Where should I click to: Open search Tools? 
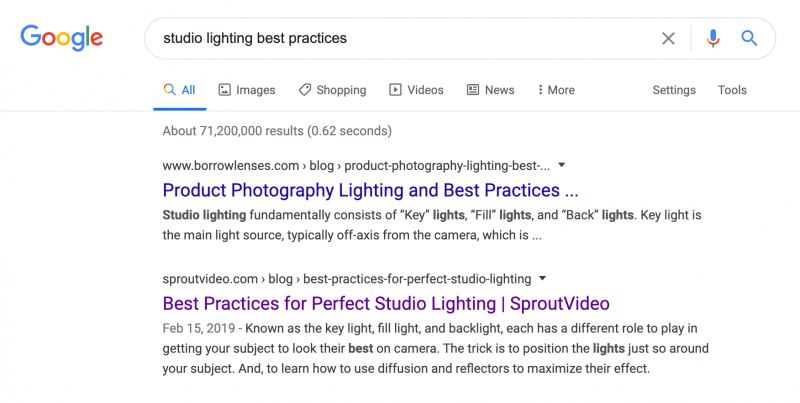[x=732, y=90]
